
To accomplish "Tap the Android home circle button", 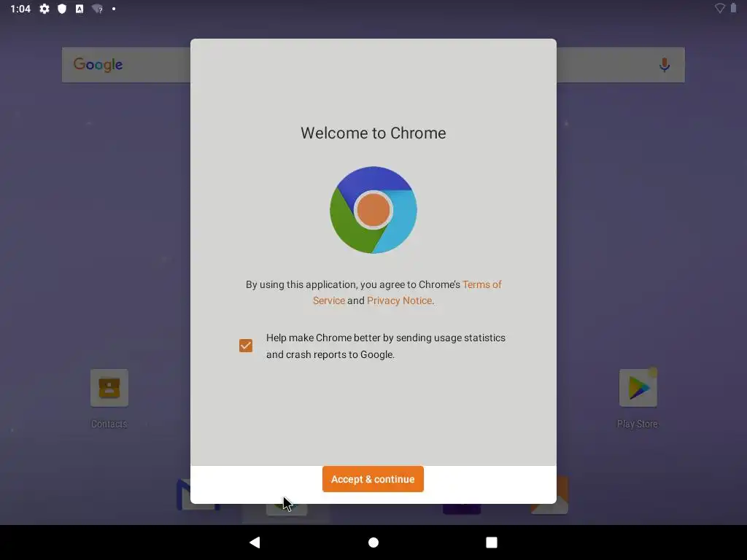I will pyautogui.click(x=373, y=542).
